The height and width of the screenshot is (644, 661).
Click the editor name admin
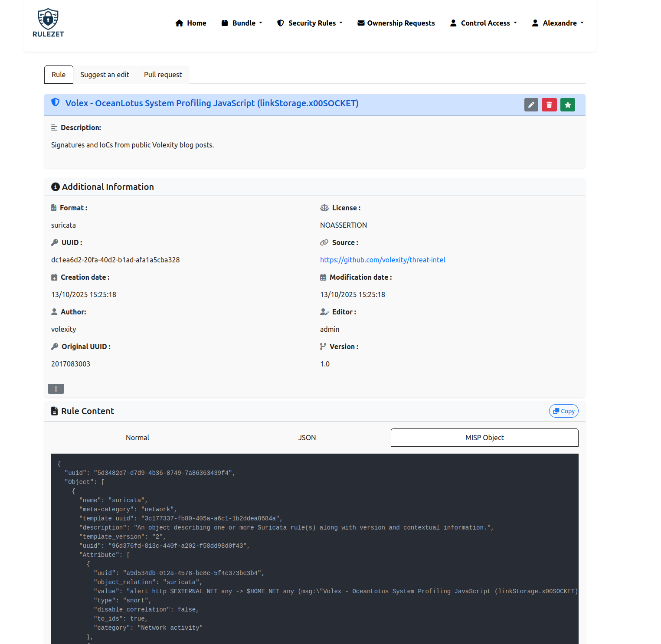(330, 329)
